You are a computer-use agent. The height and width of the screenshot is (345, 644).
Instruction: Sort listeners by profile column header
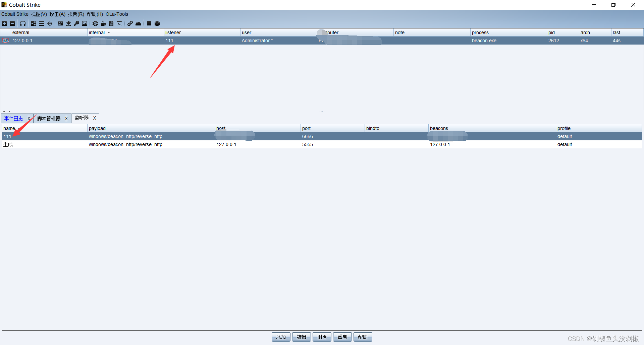click(599, 128)
